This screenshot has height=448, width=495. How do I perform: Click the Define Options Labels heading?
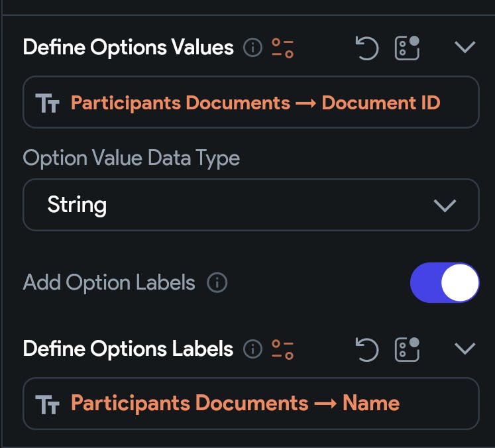(129, 349)
